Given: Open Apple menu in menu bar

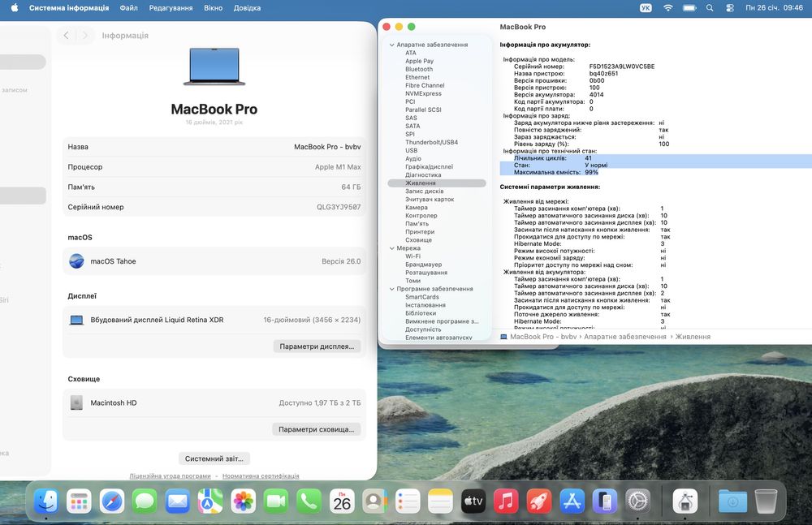Looking at the screenshot, I should (x=15, y=8).
